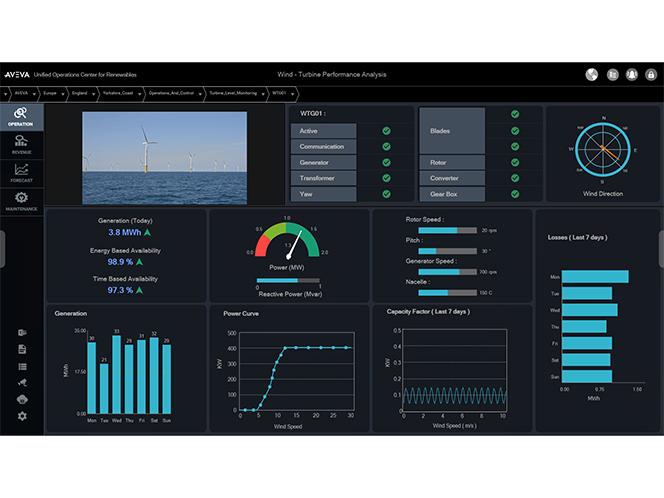Image resolution: width=664 pixels, height=498 pixels.
Task: Open settings gear icon in the sidebar
Action: click(x=22, y=416)
